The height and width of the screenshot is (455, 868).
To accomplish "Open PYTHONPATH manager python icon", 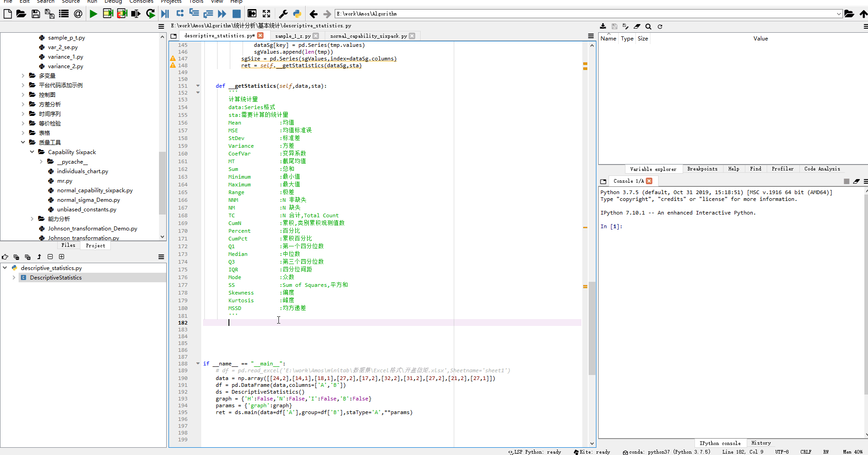I will point(297,14).
